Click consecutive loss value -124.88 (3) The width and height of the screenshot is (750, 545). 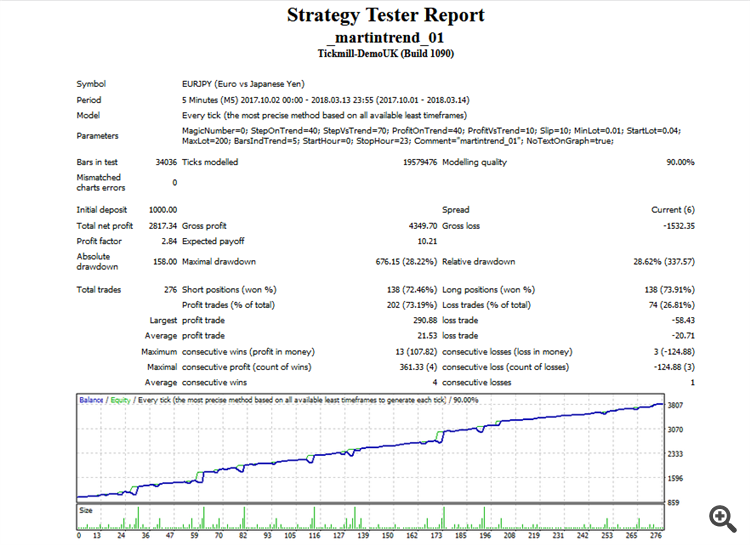pyautogui.click(x=674, y=367)
